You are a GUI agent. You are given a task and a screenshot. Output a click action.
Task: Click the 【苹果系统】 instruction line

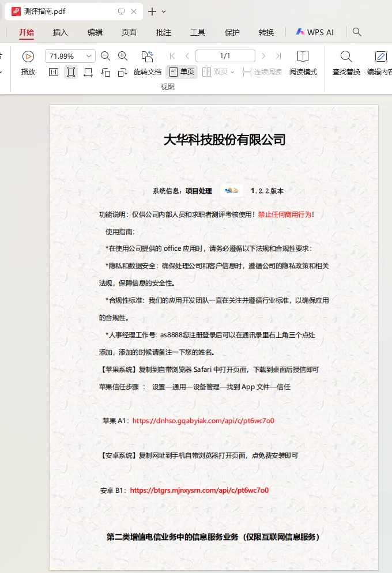coord(209,370)
